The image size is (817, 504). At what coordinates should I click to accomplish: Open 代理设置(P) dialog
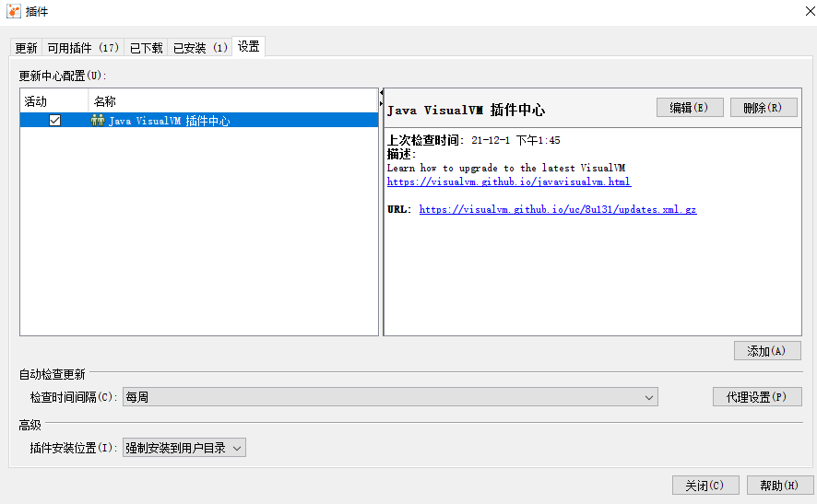757,397
